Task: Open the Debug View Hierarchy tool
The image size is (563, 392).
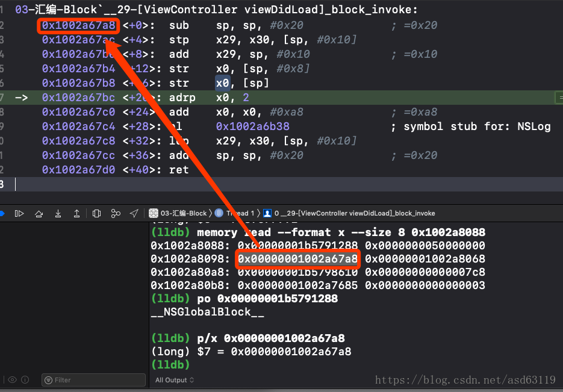Action: (x=96, y=214)
